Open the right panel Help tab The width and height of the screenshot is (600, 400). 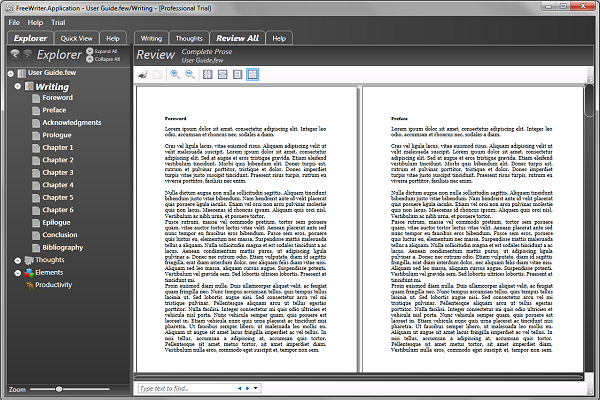[x=279, y=38]
